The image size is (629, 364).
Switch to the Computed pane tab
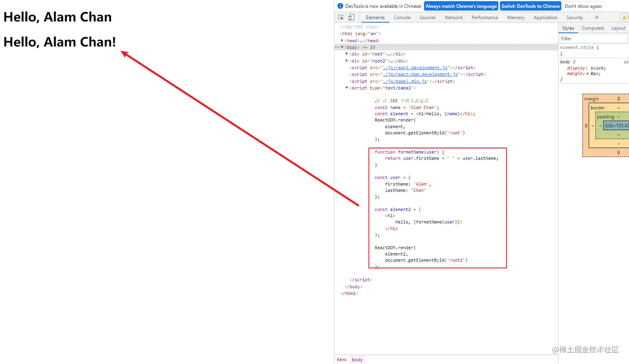click(592, 28)
